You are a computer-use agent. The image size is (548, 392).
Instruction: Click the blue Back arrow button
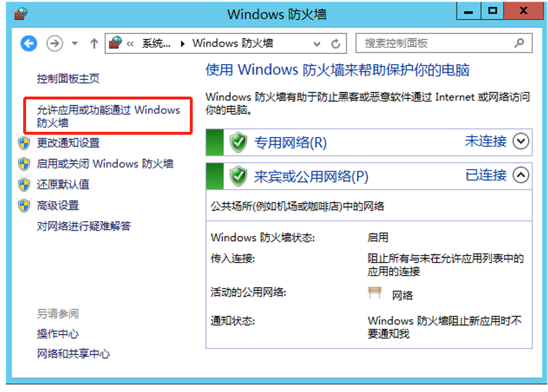29,43
